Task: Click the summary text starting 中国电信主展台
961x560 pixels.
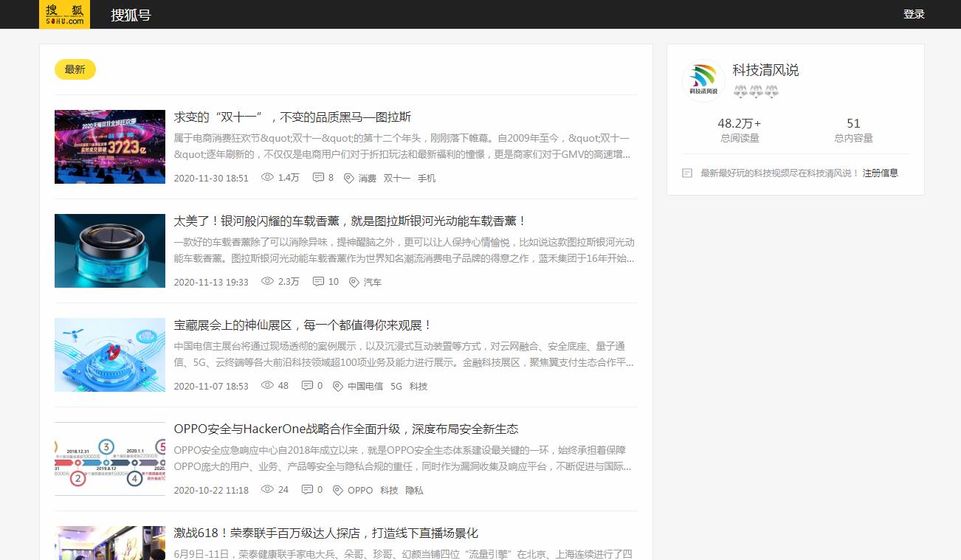Action: pyautogui.click(x=404, y=354)
